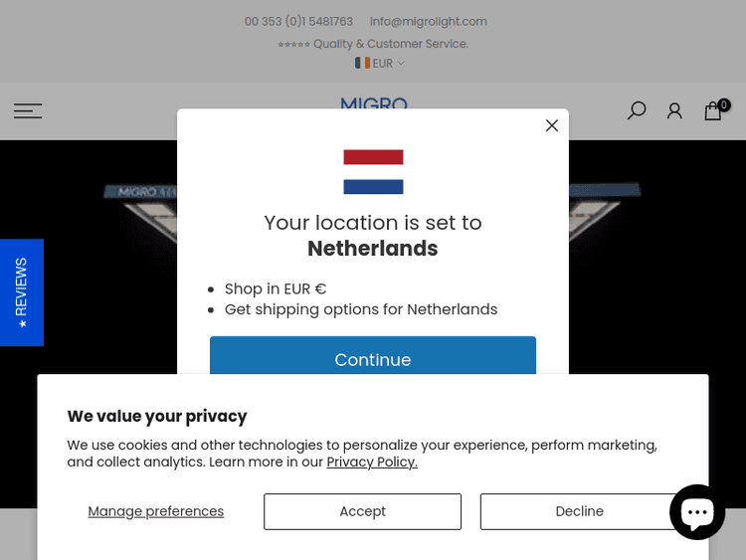This screenshot has height=560, width=746.
Task: Click the search magnifier icon
Action: (637, 110)
